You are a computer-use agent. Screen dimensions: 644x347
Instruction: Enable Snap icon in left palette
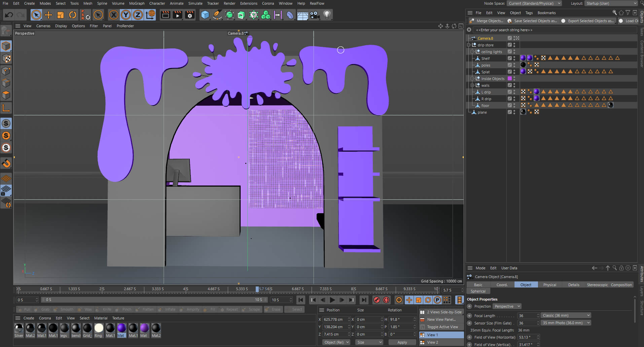[6, 163]
